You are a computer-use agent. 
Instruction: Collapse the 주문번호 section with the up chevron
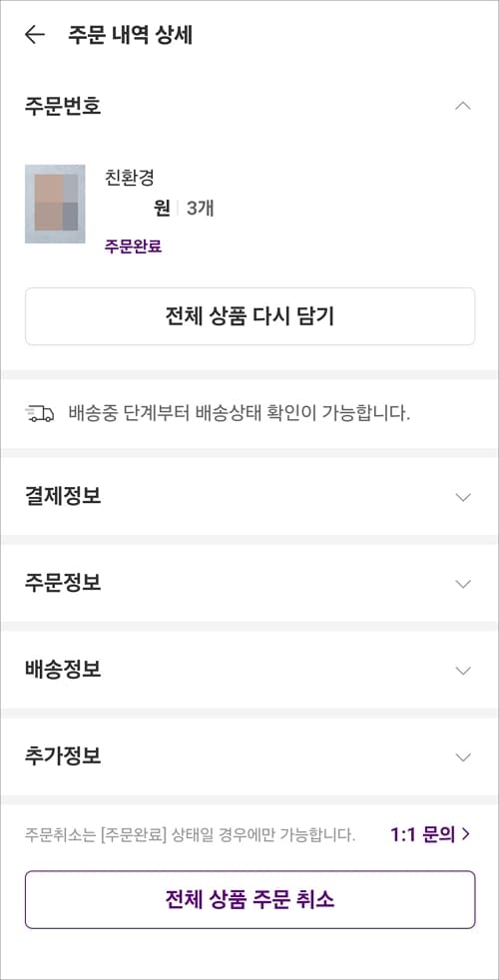[x=463, y=106]
